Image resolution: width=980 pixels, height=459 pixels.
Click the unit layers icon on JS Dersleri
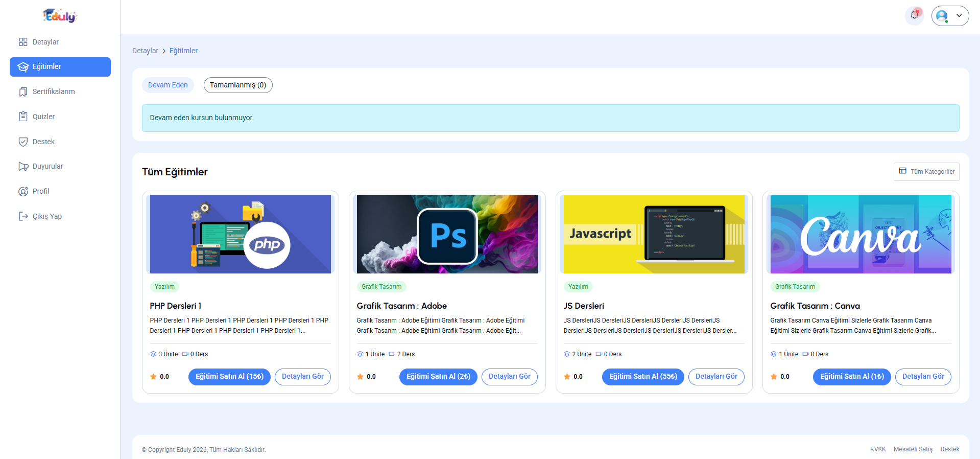point(567,354)
